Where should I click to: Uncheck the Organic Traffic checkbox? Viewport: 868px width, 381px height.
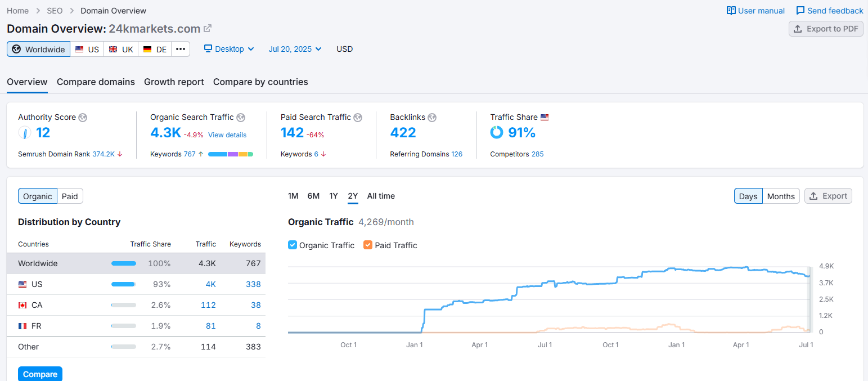tap(293, 245)
